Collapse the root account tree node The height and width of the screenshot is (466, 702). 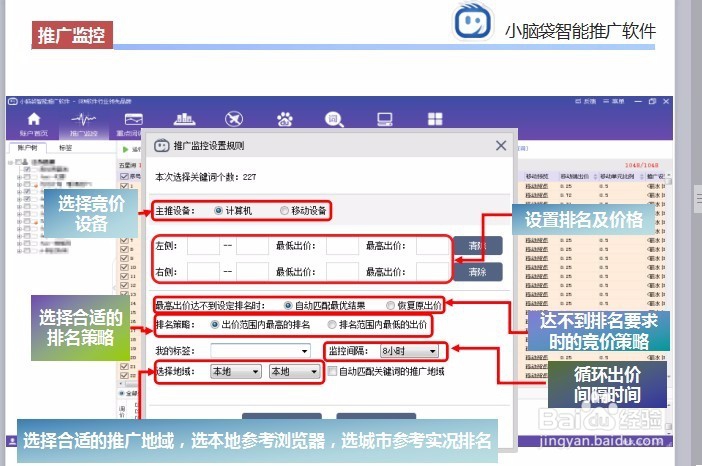pyautogui.click(x=10, y=162)
